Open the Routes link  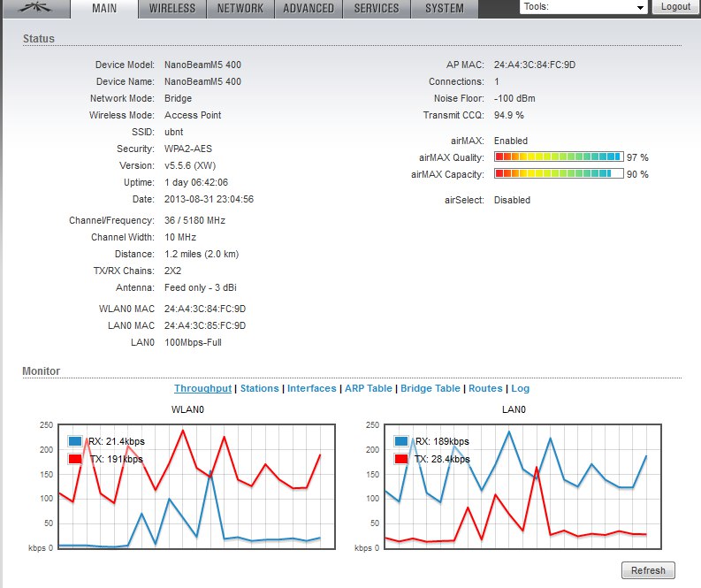485,388
